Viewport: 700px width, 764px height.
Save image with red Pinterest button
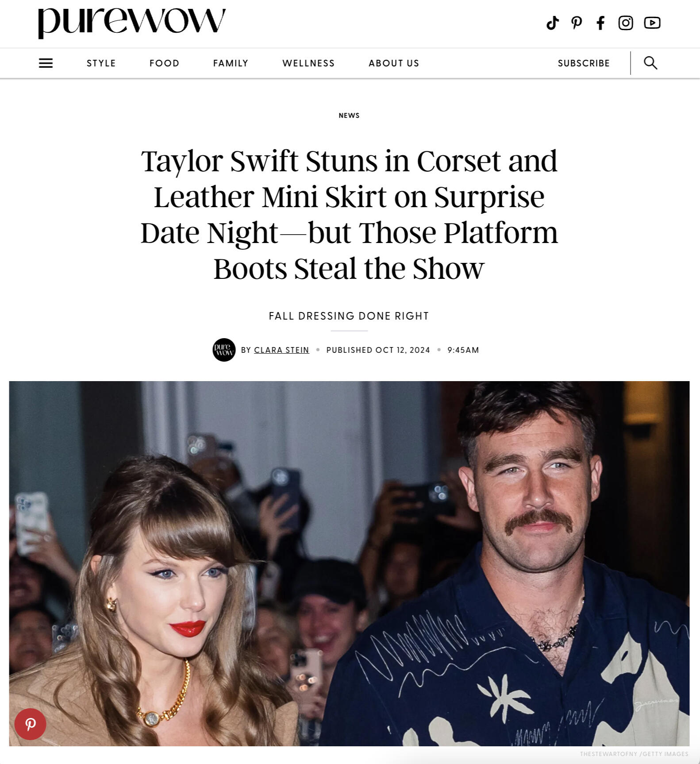(30, 724)
